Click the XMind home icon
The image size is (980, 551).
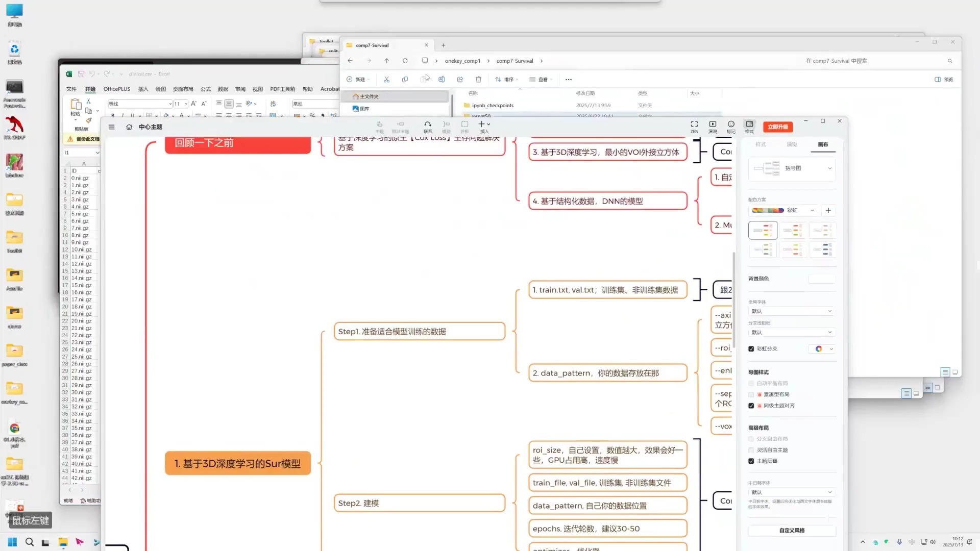point(129,127)
